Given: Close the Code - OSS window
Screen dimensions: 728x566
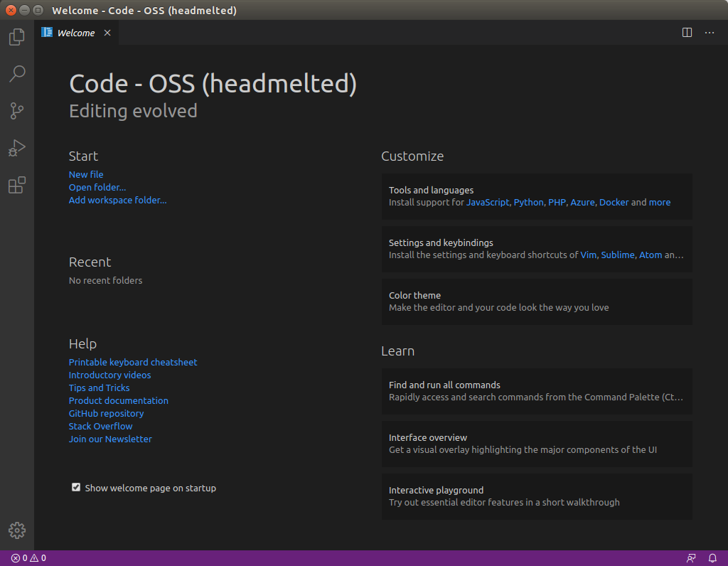Looking at the screenshot, I should pyautogui.click(x=11, y=10).
